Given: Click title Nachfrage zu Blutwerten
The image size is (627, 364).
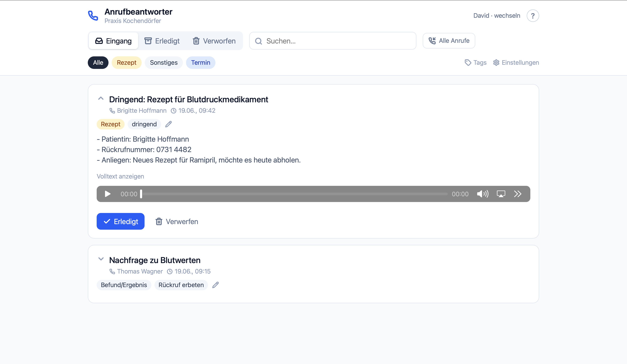Looking at the screenshot, I should [155, 260].
